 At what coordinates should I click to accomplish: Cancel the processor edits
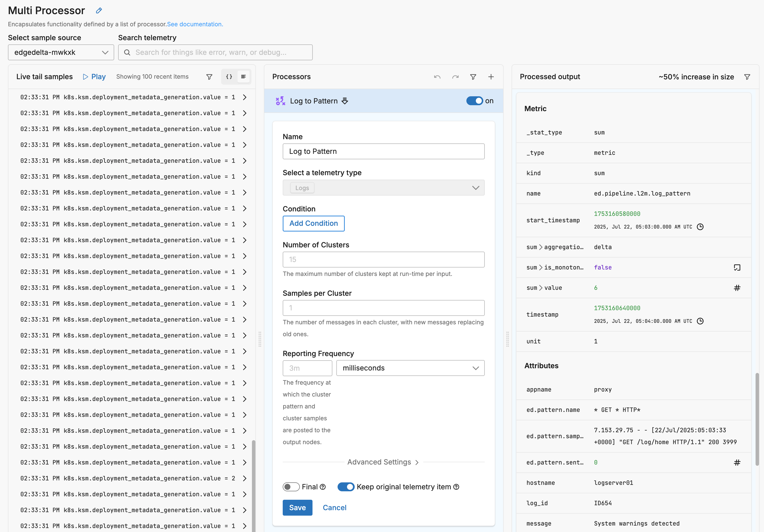tap(334, 508)
